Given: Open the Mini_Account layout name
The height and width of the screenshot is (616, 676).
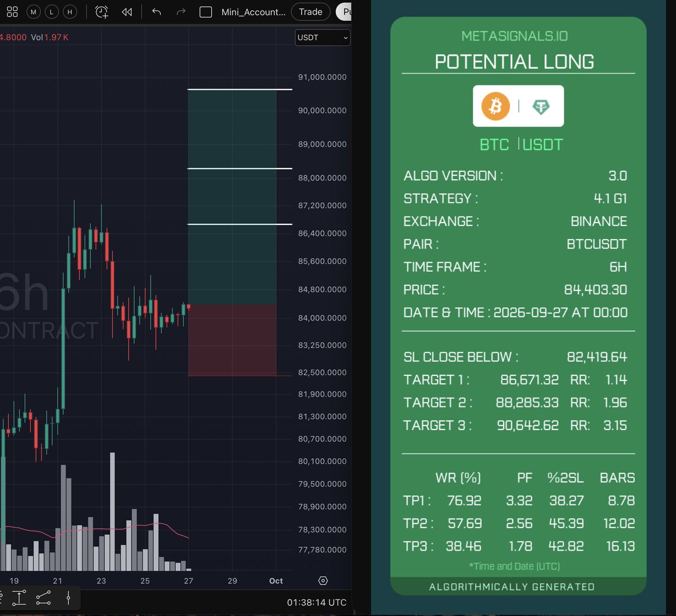Looking at the screenshot, I should (253, 12).
